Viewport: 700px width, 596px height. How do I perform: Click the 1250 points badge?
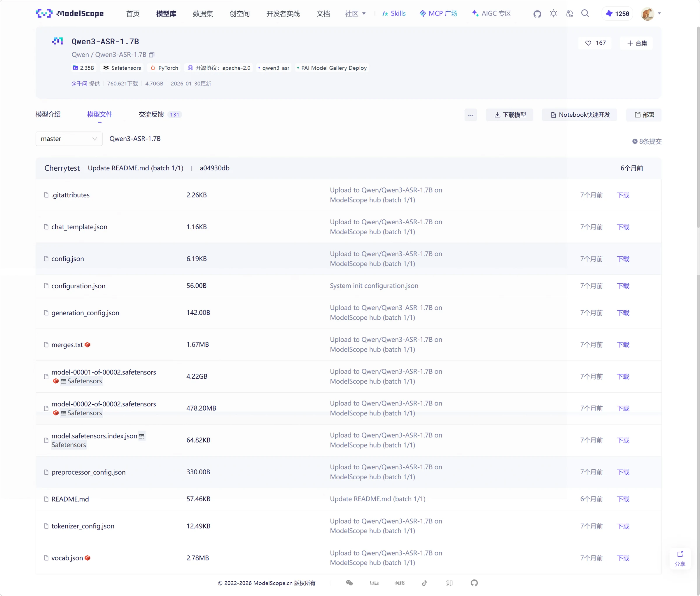tap(617, 13)
